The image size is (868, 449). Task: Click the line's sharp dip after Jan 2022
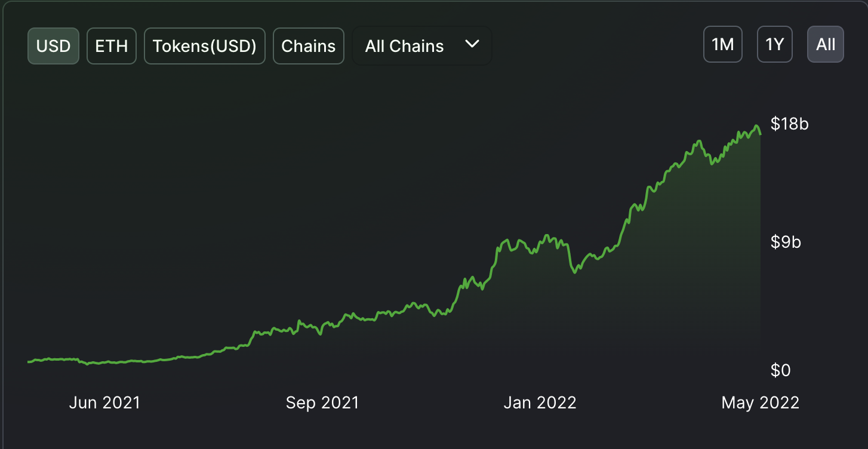[575, 272]
